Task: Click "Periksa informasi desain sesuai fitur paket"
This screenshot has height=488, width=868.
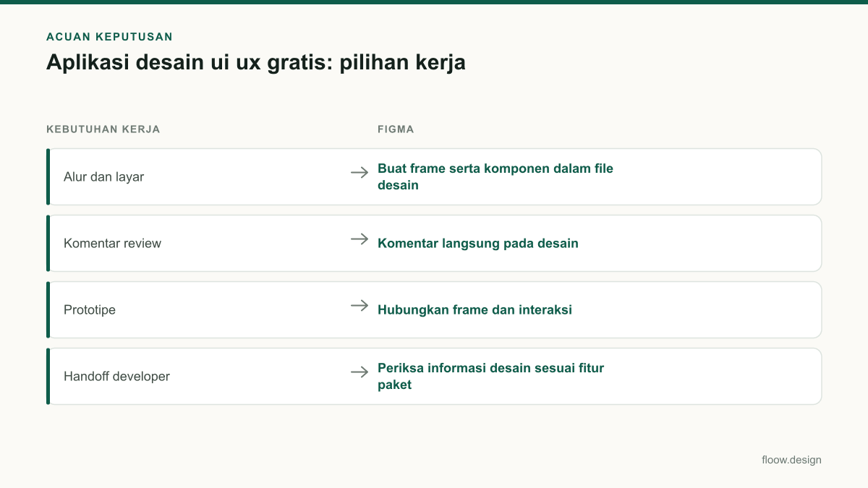Action: pos(490,377)
